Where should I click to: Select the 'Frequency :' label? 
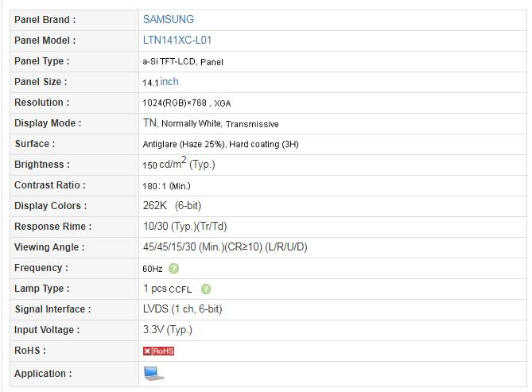41,268
